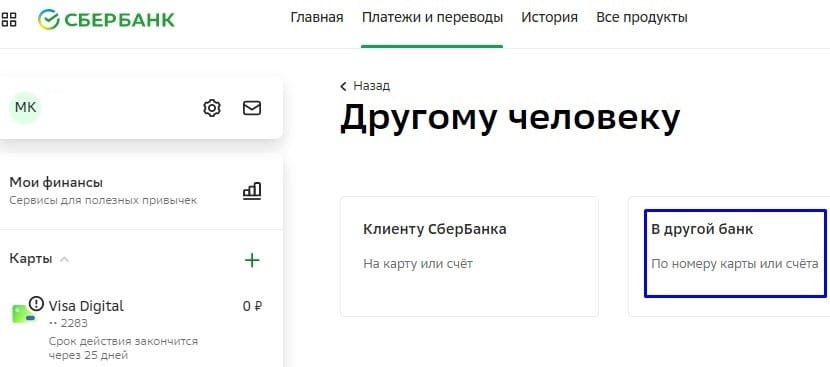Open My finances chart icon
This screenshot has height=367, width=830.
252,191
